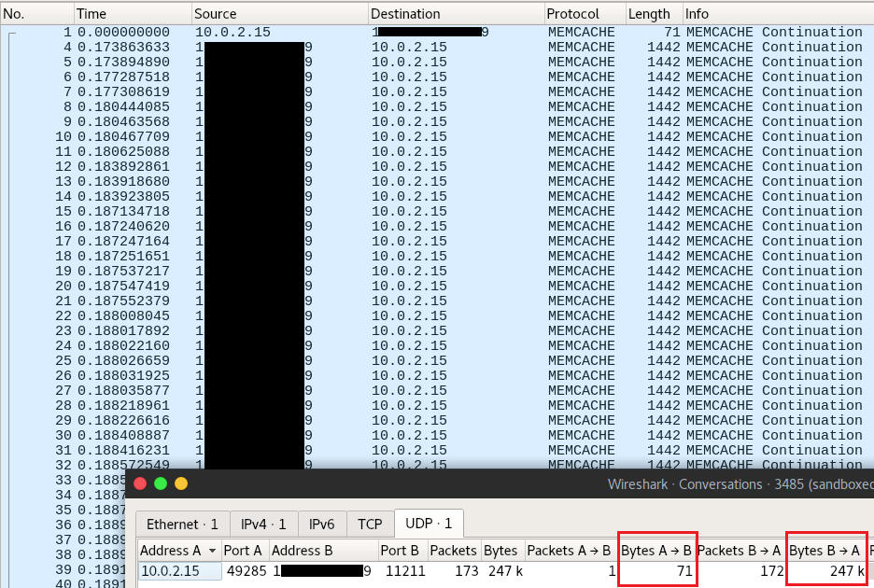Image resolution: width=874 pixels, height=588 pixels.
Task: Click the Bytes A → B column header
Action: (x=656, y=551)
